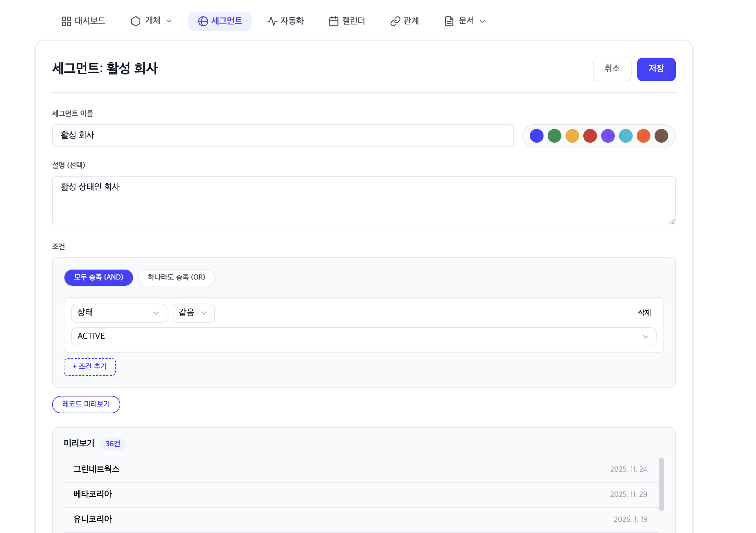Pick the teal color swatch
The image size is (756, 533).
[x=626, y=136]
